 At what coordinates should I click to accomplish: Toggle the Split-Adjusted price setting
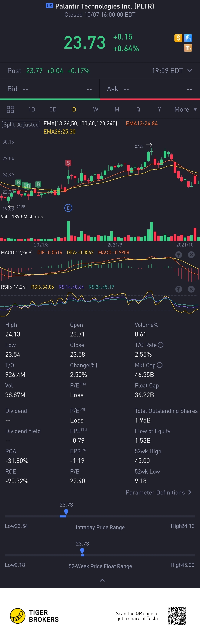coord(21,124)
